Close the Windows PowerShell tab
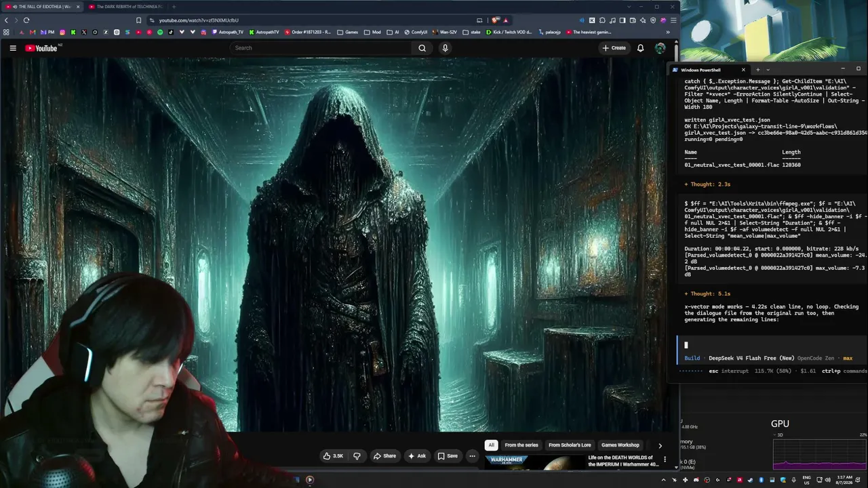This screenshot has width=868, height=488. point(743,69)
